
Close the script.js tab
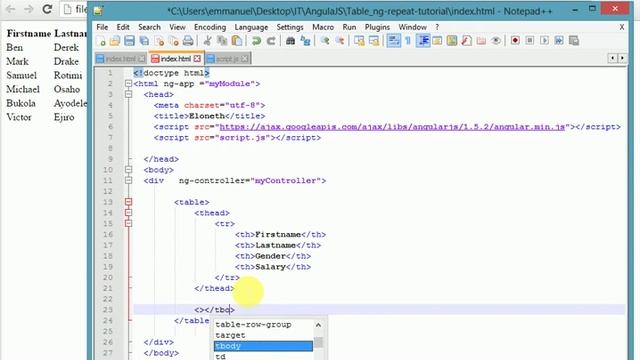[244, 59]
